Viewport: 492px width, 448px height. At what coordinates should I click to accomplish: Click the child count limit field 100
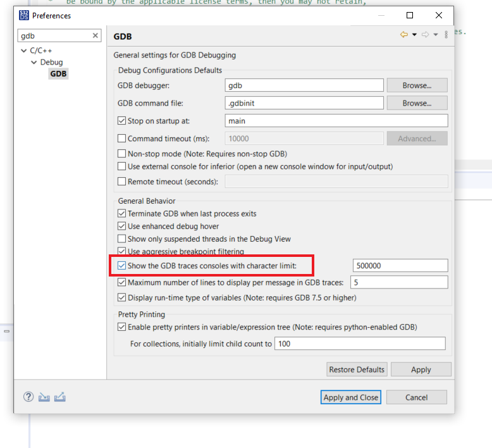[360, 344]
